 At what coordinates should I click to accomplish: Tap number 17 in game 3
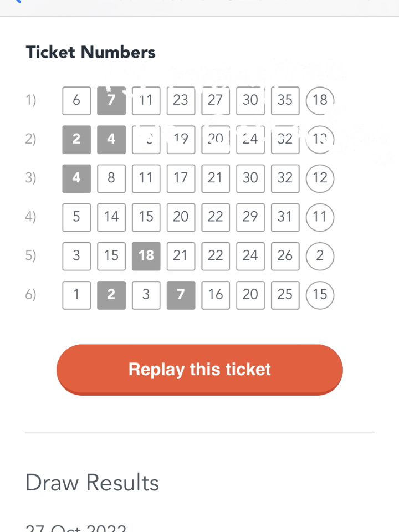pyautogui.click(x=181, y=178)
